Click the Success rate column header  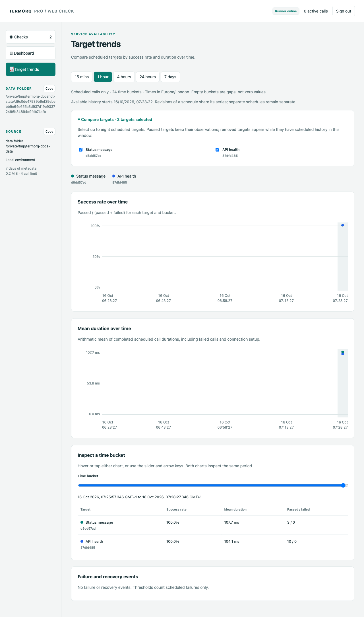point(176,509)
